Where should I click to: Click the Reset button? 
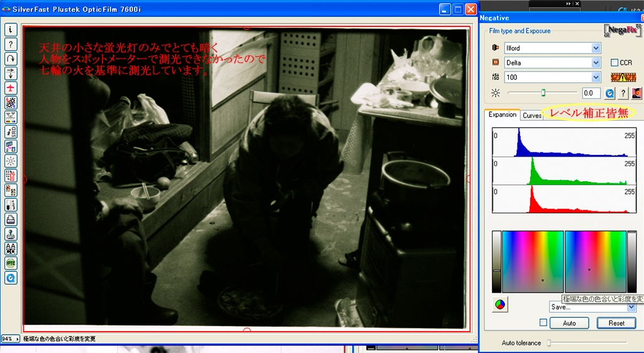point(616,323)
